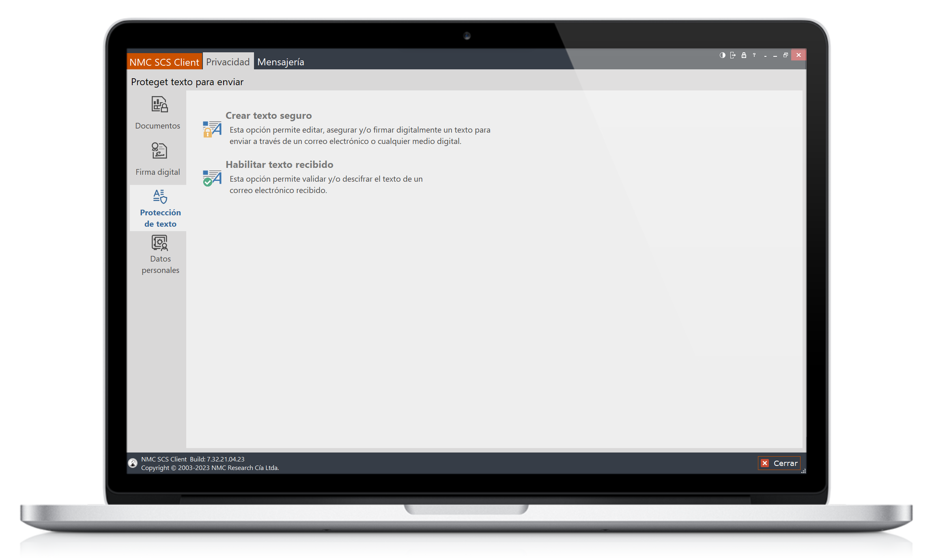Toggle the contrast theme icon in title bar
Image resolution: width=934 pixels, height=560 pixels.
click(722, 55)
